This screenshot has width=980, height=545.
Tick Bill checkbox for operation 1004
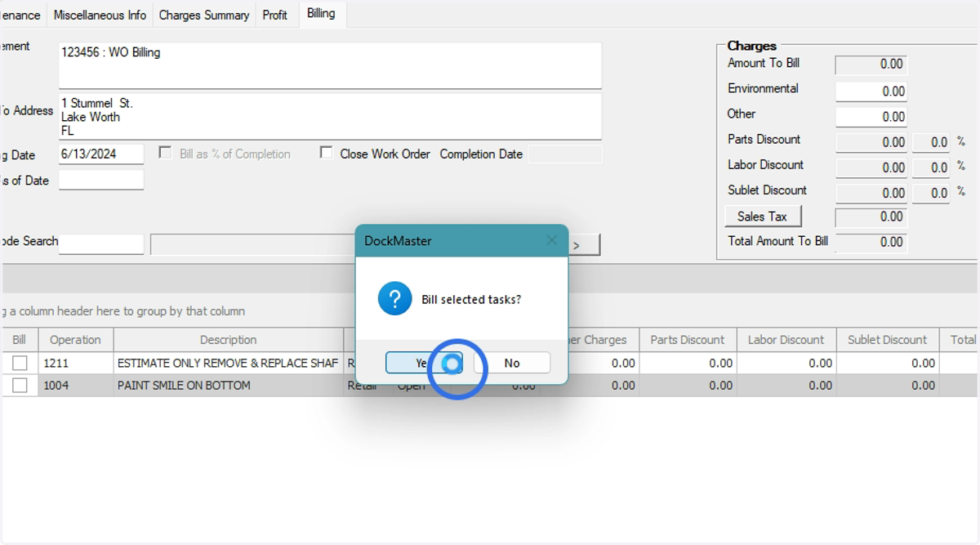click(x=20, y=385)
